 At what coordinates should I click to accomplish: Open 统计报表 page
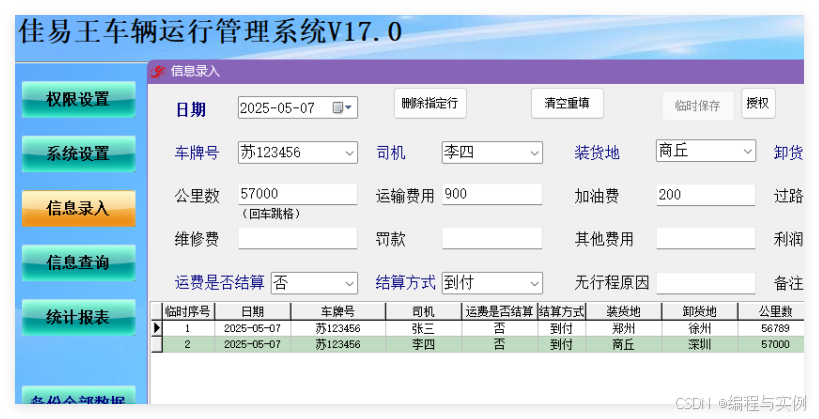(x=78, y=317)
